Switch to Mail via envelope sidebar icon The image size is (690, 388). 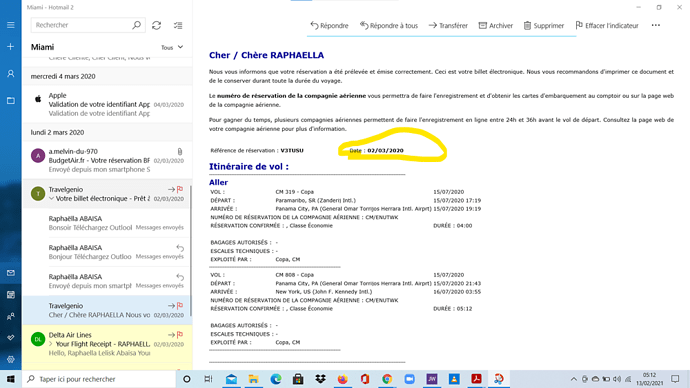[x=11, y=273]
